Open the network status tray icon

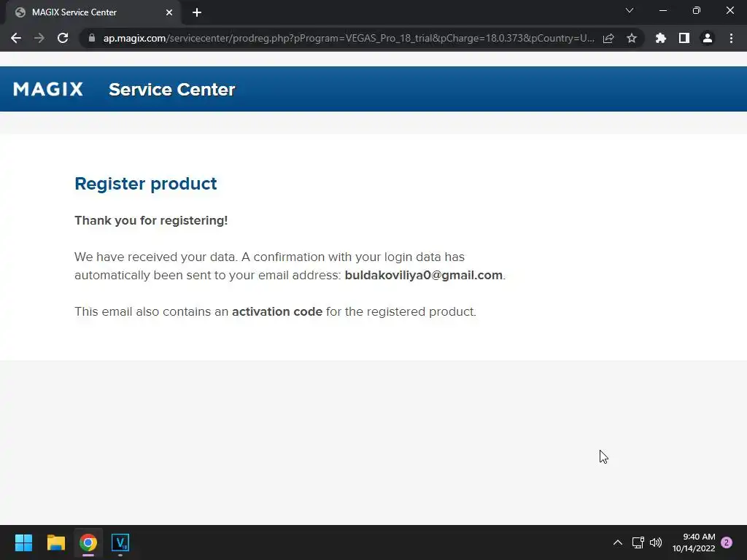(638, 542)
